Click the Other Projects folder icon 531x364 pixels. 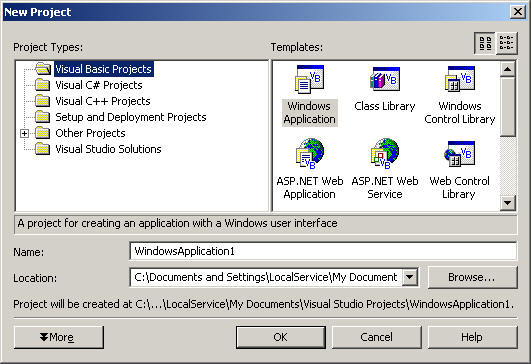pyautogui.click(x=43, y=133)
